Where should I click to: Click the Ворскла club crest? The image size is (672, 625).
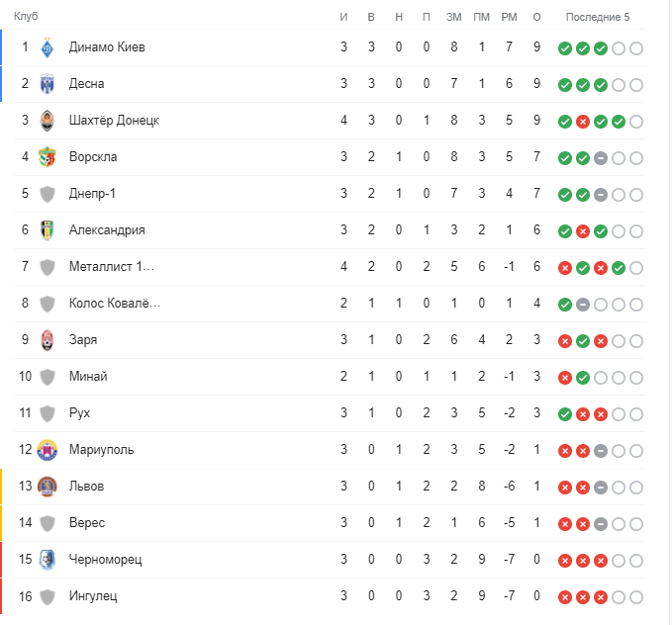(48, 157)
